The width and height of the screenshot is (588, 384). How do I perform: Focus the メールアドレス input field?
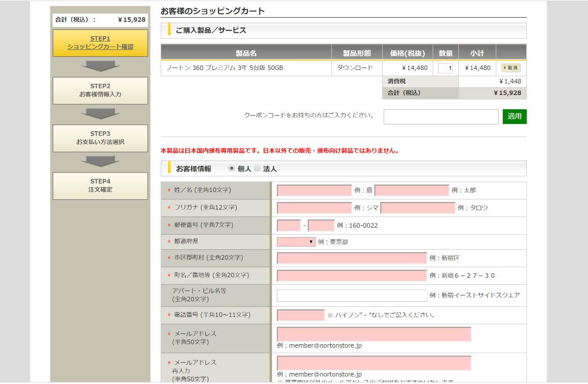374,334
